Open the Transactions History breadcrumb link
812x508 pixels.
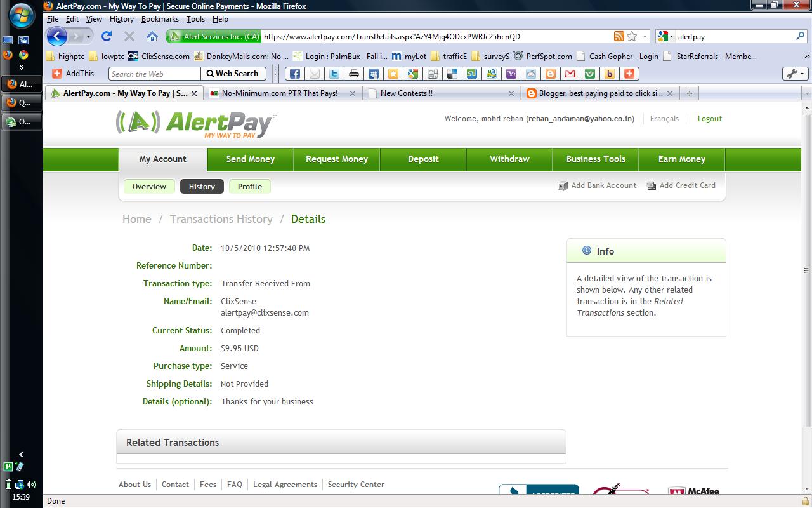(221, 218)
